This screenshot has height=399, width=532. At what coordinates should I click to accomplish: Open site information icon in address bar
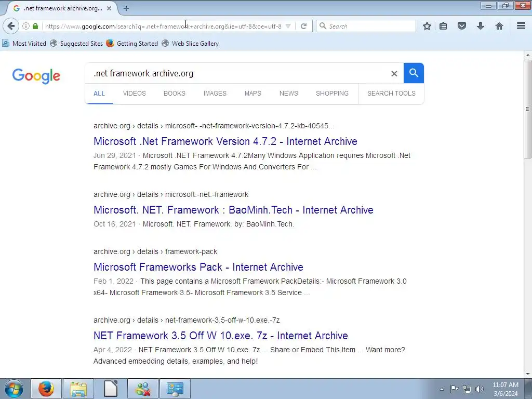(26, 26)
